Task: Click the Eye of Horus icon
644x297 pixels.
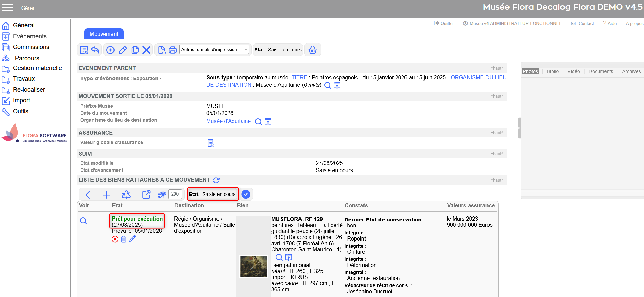Action: click(x=162, y=195)
